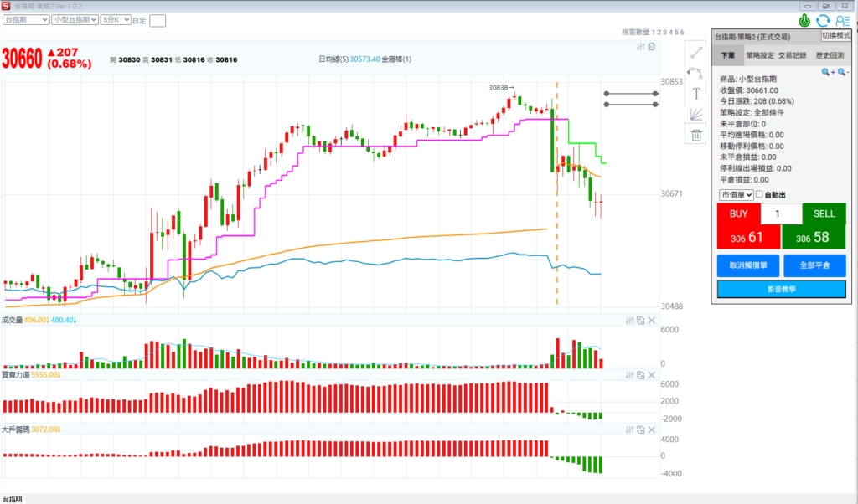Screen dimensions: 858x504
Task: Delete drawings with the trash icon
Action: tap(695, 135)
